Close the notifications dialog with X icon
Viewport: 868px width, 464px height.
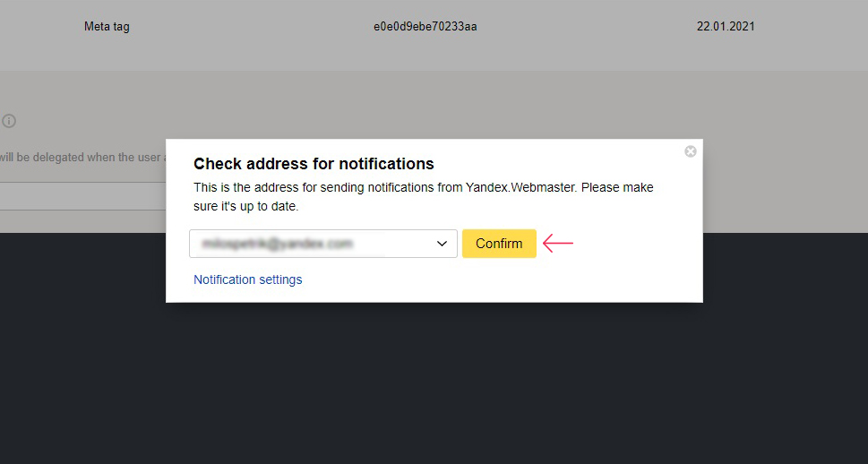click(x=691, y=151)
